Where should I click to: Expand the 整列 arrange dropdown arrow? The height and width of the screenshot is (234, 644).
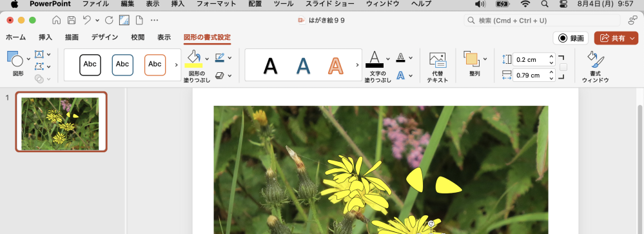tap(485, 59)
